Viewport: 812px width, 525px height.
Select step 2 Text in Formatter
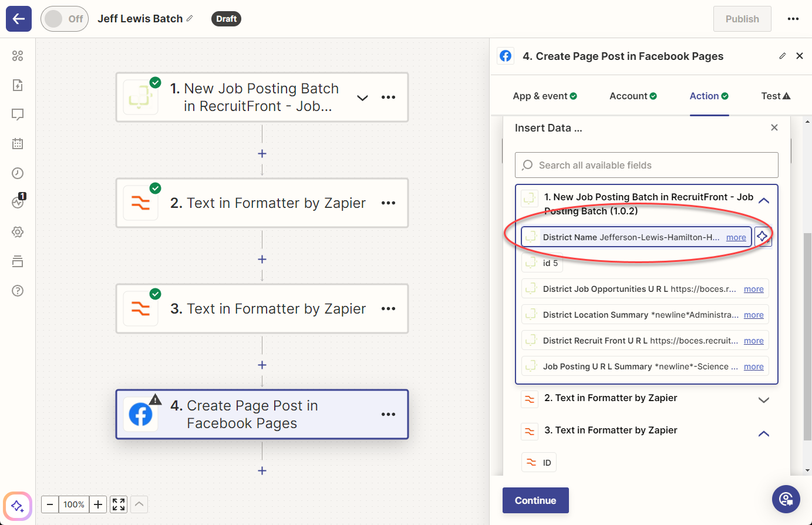262,203
